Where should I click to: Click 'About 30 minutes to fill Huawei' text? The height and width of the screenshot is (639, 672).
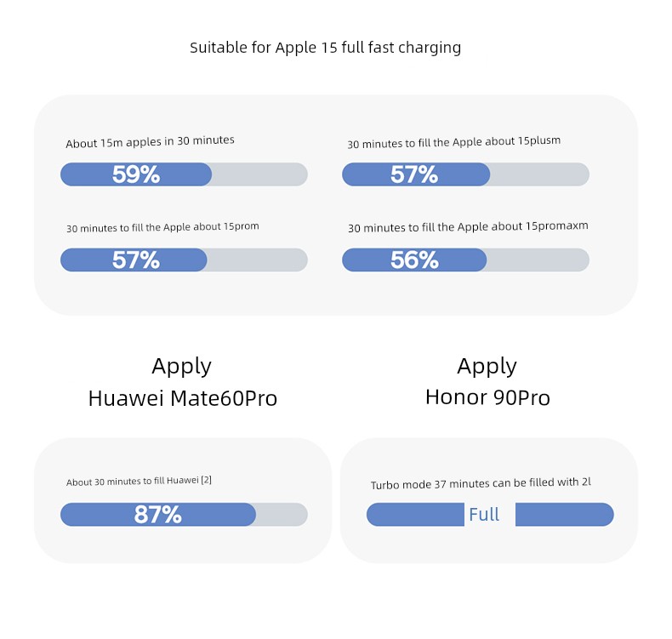(x=133, y=482)
